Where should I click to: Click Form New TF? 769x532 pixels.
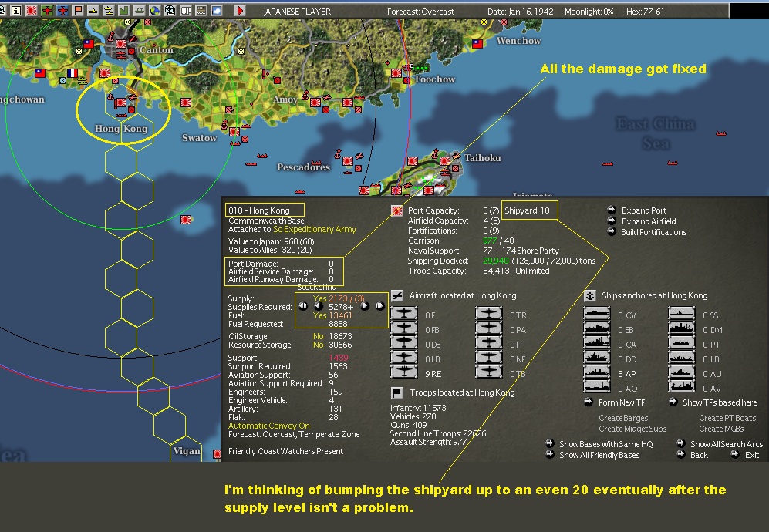pyautogui.click(x=615, y=402)
